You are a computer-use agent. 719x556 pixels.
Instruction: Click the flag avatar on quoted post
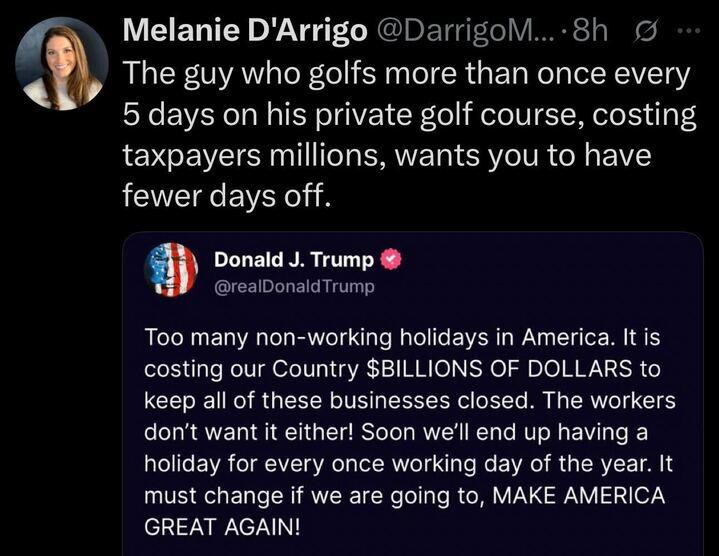click(171, 269)
